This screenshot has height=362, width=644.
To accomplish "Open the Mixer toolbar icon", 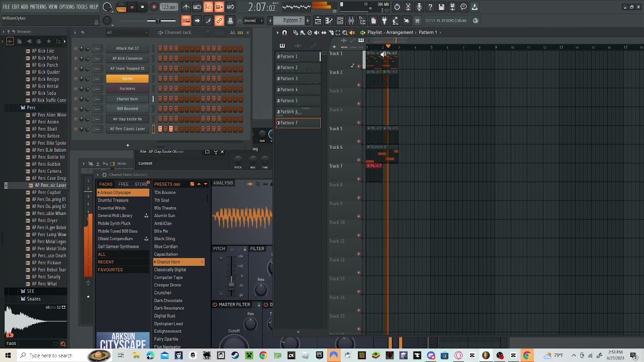I will (351, 21).
